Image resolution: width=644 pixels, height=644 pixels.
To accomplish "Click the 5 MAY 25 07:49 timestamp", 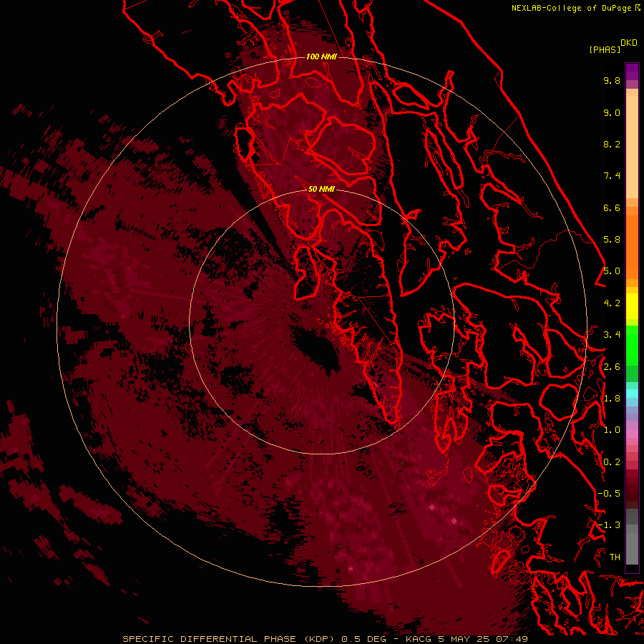I will click(484, 639).
